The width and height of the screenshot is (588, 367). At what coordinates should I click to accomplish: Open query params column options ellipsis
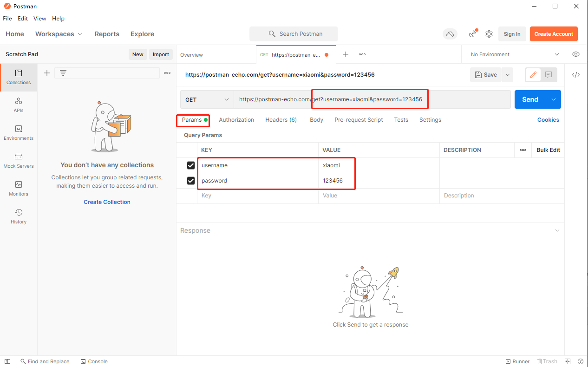(x=523, y=150)
